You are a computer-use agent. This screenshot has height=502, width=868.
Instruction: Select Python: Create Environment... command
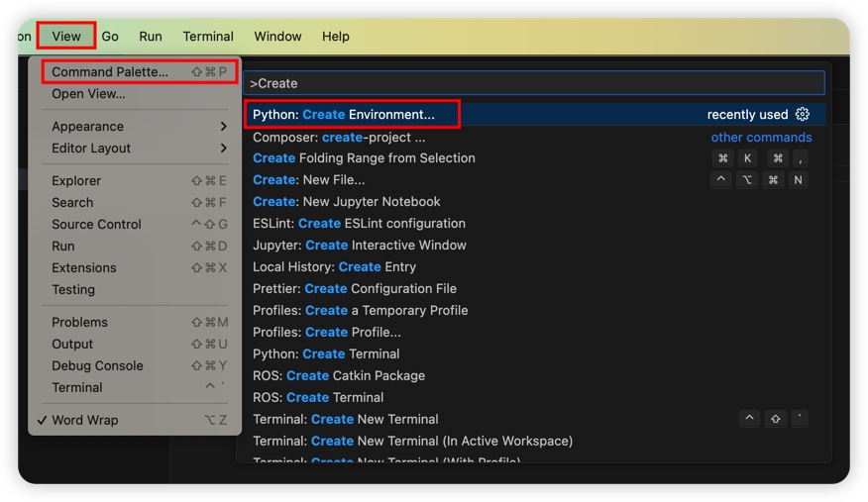click(x=534, y=115)
